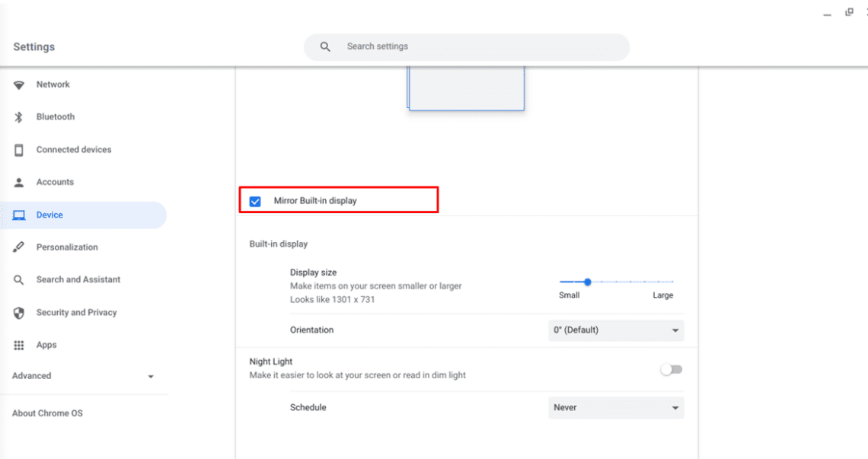
Task: Click the Device laptop icon
Action: point(19,215)
